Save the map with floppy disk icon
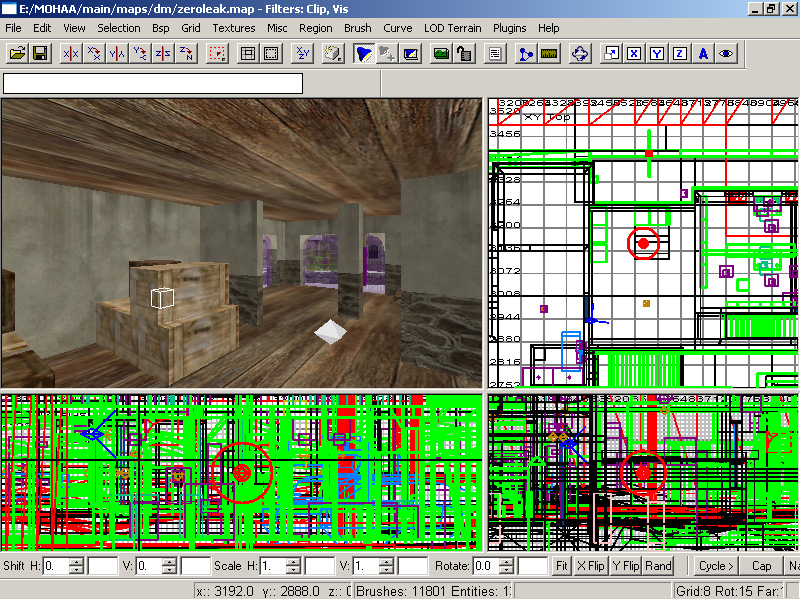 (40, 53)
